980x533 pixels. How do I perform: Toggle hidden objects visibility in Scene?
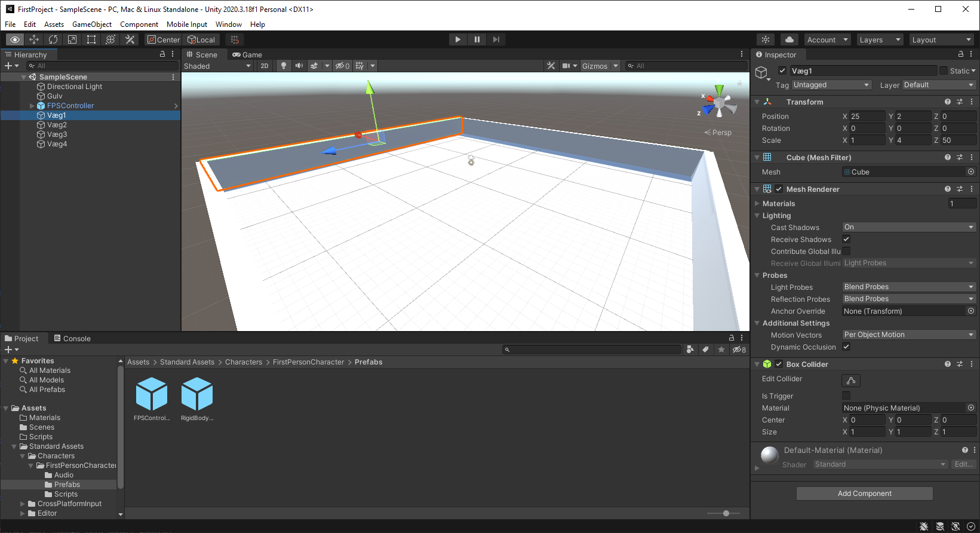[342, 66]
